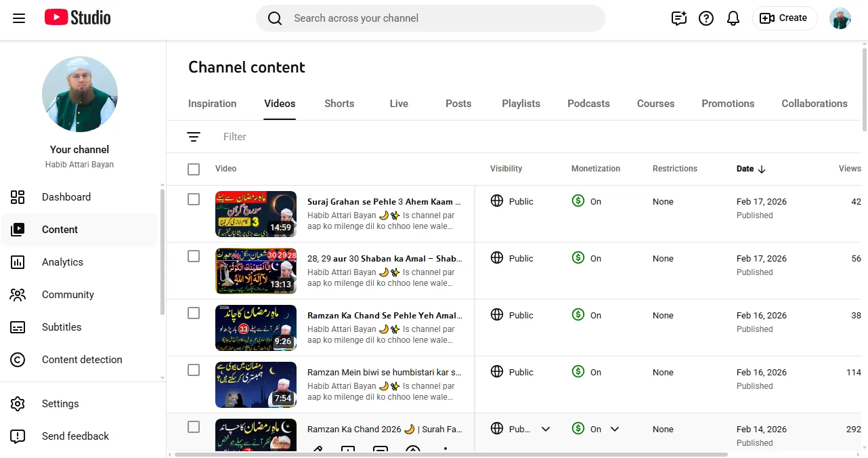Image resolution: width=868 pixels, height=458 pixels.
Task: Sort by the Date column header
Action: [x=745, y=169]
